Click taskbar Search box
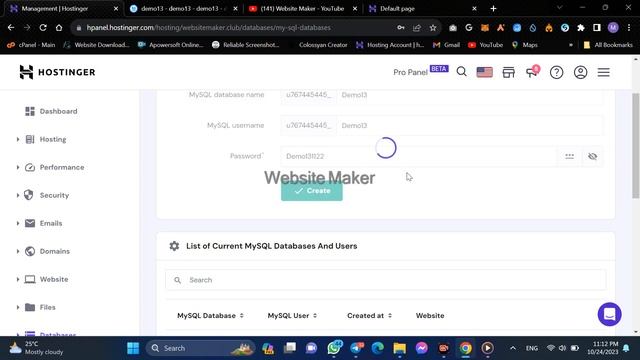This screenshot has height=360, width=640. pos(200,348)
